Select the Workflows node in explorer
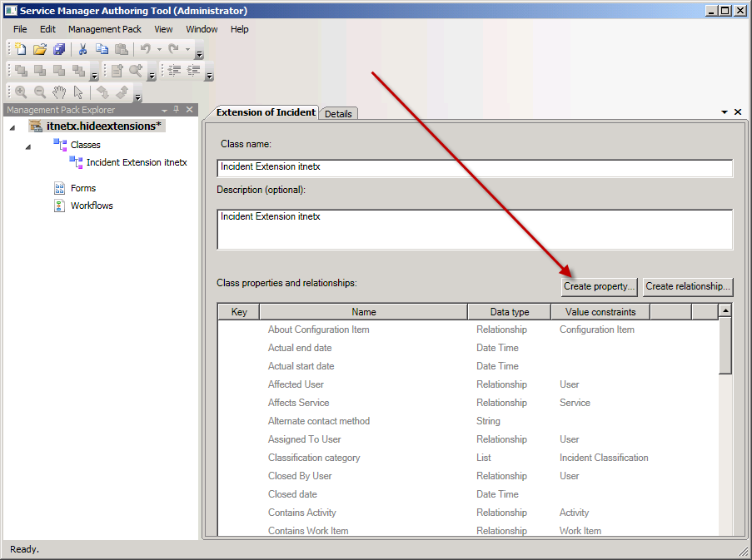The width and height of the screenshot is (752, 560). click(x=92, y=206)
